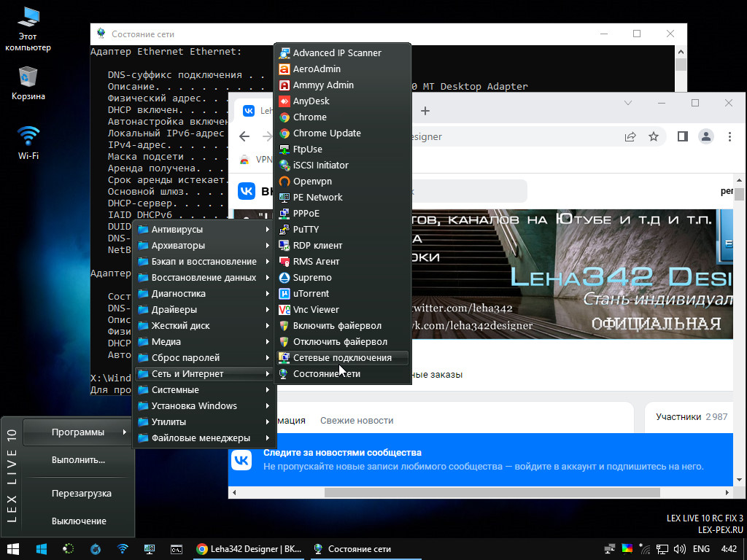Open uTorrent in the network submenu
This screenshot has height=560, width=747.
(x=311, y=294)
